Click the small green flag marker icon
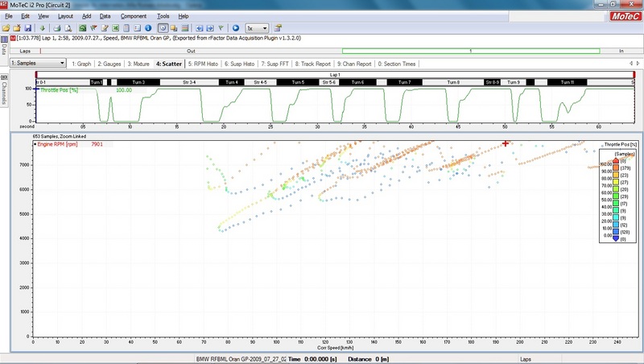 pyautogui.click(x=221, y=28)
